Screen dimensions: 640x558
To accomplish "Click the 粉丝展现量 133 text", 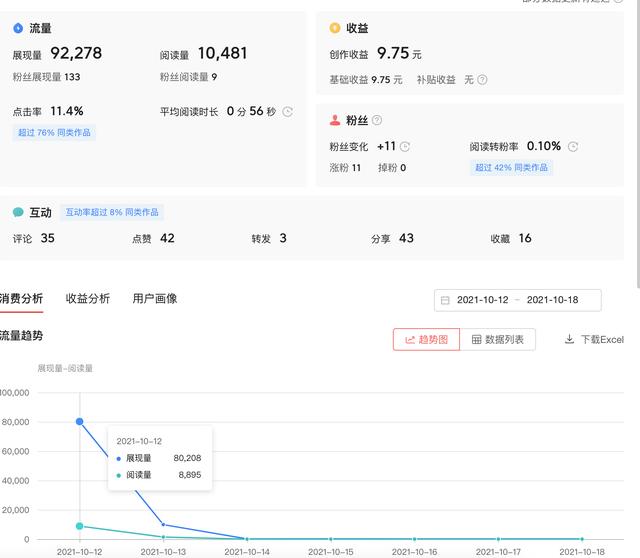I will click(x=47, y=77).
